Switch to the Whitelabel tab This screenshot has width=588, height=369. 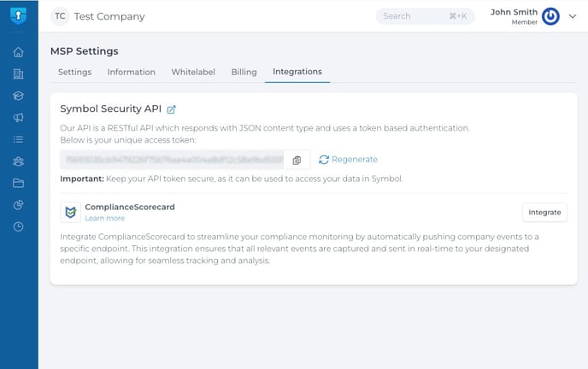[x=193, y=73]
